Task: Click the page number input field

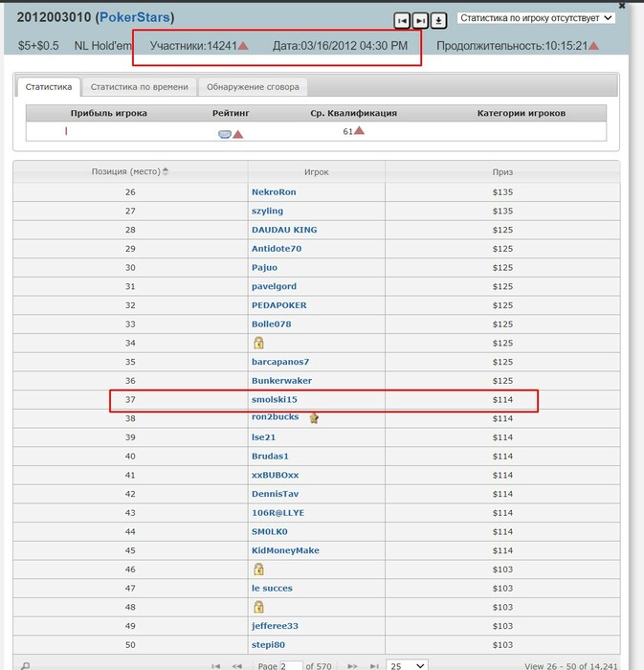Action: tap(291, 666)
